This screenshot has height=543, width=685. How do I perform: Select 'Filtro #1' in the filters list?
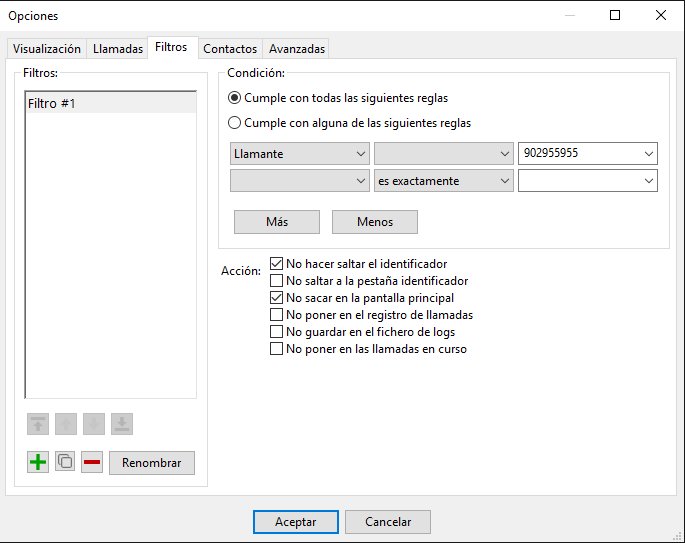[110, 104]
